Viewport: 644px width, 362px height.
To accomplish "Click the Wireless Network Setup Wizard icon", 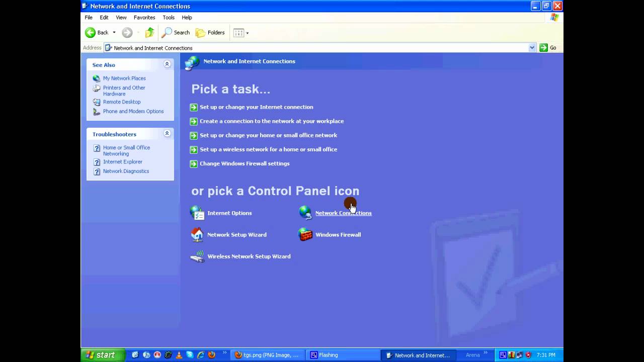I will (197, 256).
